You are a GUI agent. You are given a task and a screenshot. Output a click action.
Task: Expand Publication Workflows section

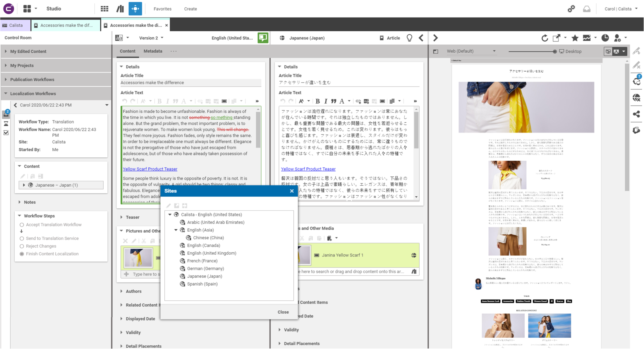56,80
